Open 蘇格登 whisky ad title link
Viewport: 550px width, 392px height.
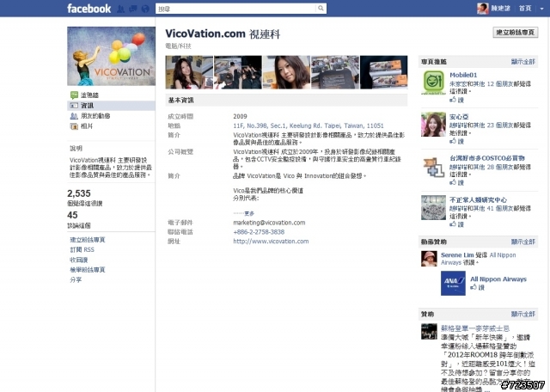(475, 328)
